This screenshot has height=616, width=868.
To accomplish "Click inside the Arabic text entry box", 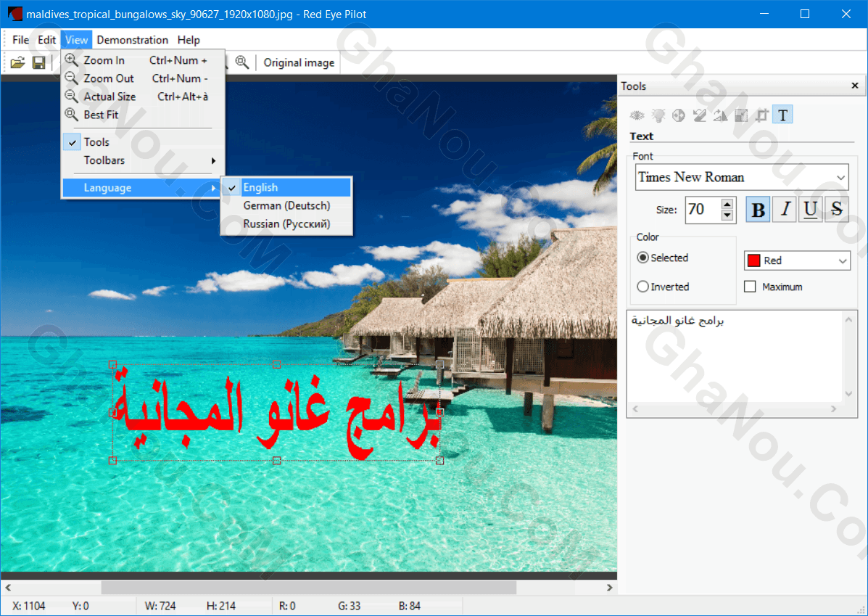I will pos(735,357).
